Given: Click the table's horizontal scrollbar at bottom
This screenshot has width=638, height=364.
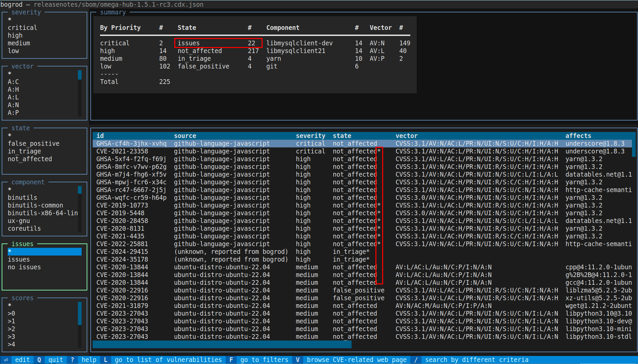Looking at the screenshot, I should (222, 344).
